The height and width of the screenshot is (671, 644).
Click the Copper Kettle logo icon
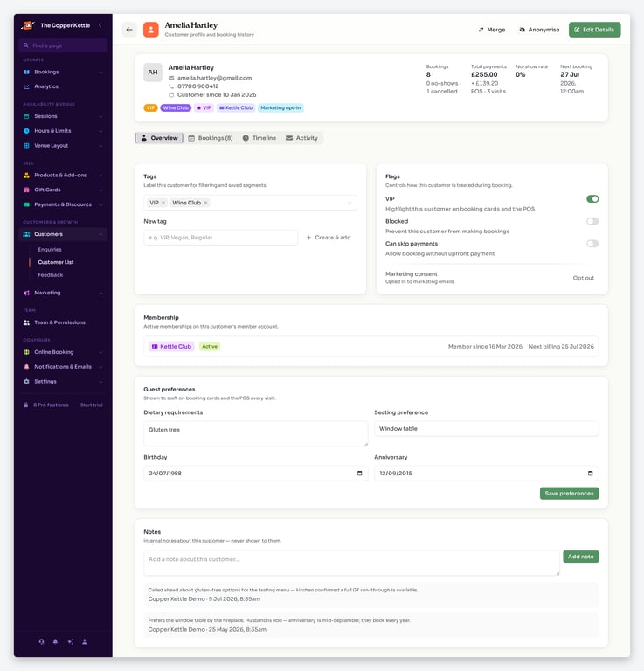tap(28, 25)
